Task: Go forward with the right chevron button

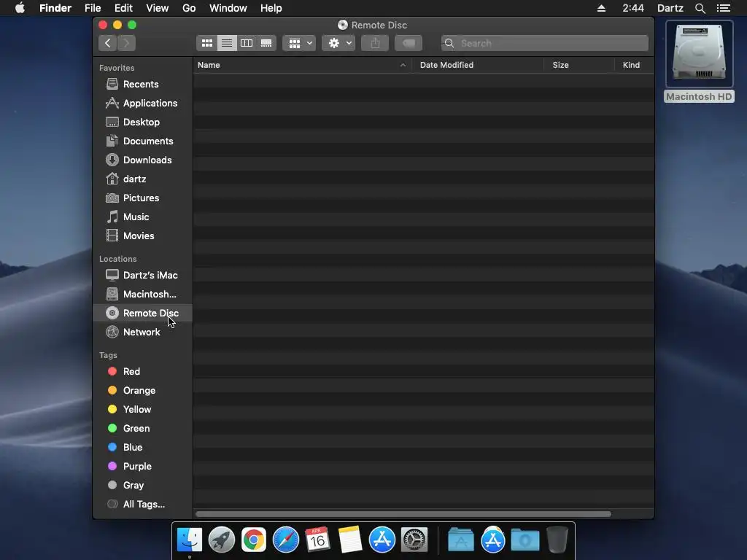Action: 126,43
